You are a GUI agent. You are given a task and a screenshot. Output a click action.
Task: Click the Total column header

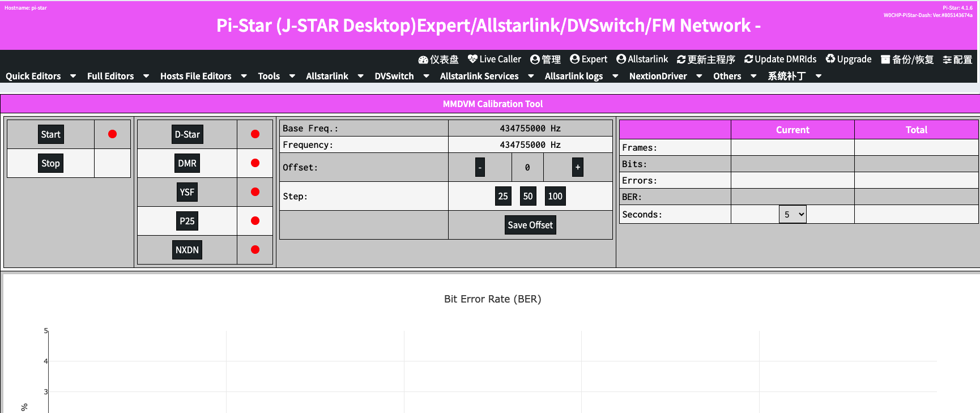tap(917, 130)
